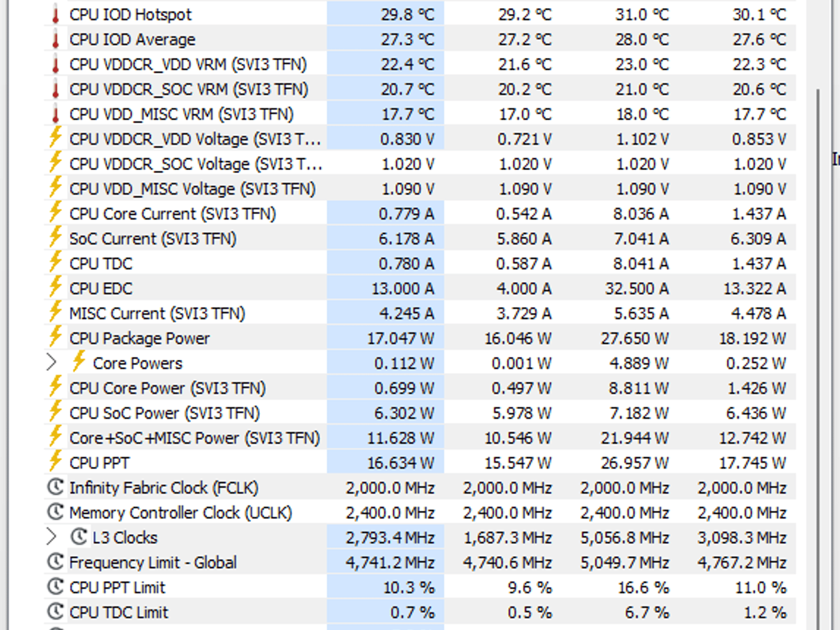Screen dimensions: 840x630
Task: Select the Core Powers label
Action: (138, 364)
